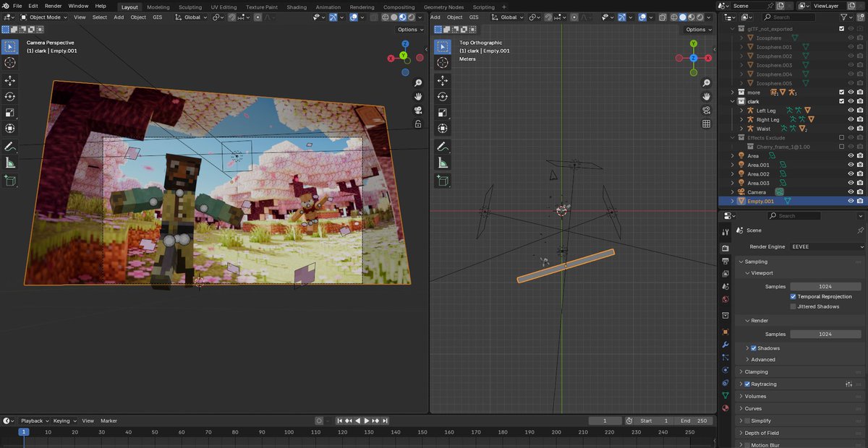Screen dimensions: 868x448
Task: Select the Cursor tool in camera viewport
Action: click(10, 63)
